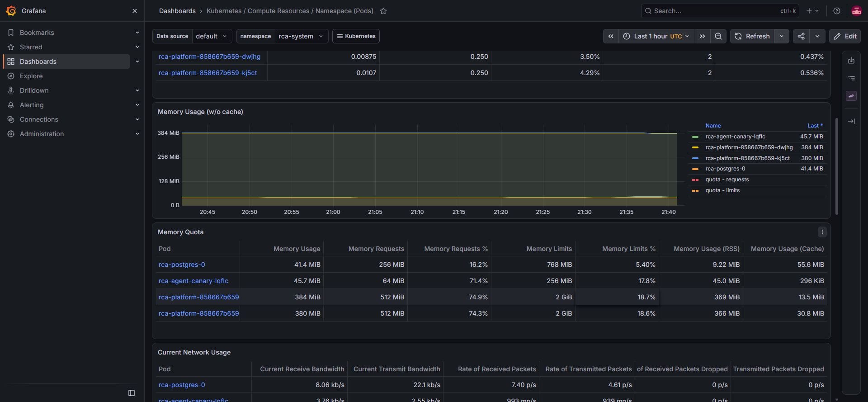Expand the Alerting section chevron
Viewport: 868px width, 402px height.
pos(137,105)
